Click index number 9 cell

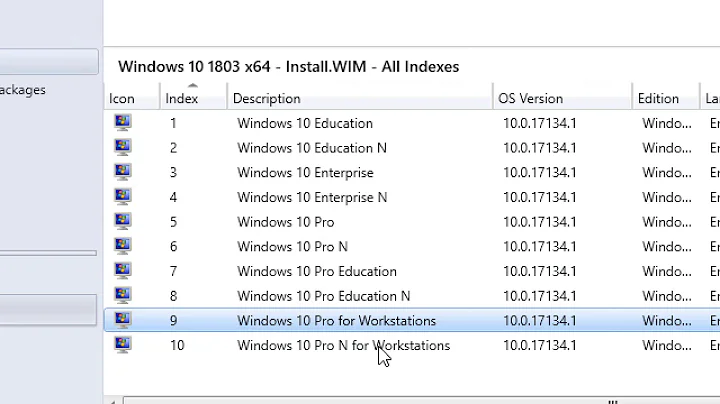[x=173, y=321]
